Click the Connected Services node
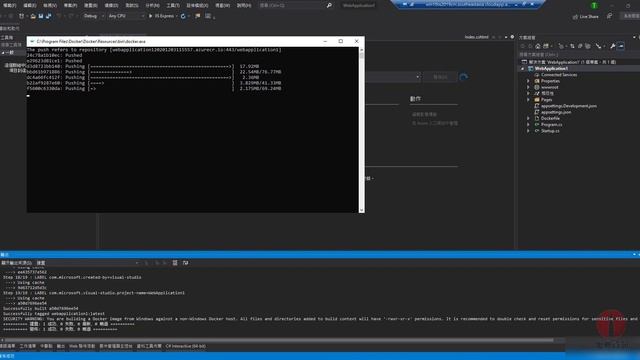Screen dimensions: 640x360 pos(559,75)
